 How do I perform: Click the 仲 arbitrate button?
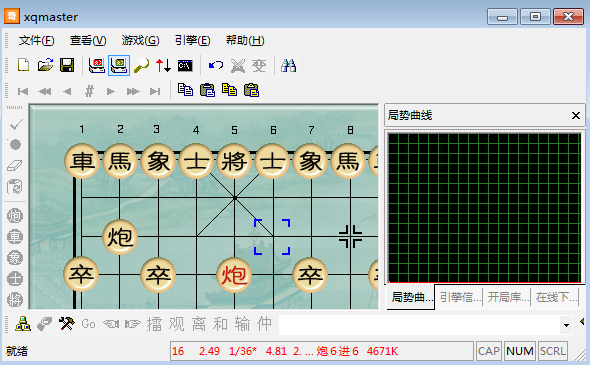[x=265, y=324]
